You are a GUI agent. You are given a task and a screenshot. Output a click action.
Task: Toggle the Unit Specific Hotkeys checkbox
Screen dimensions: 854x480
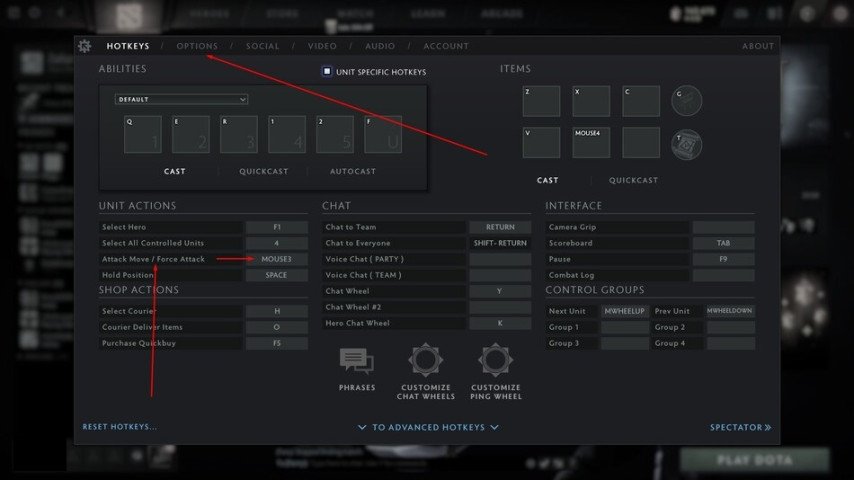(327, 72)
